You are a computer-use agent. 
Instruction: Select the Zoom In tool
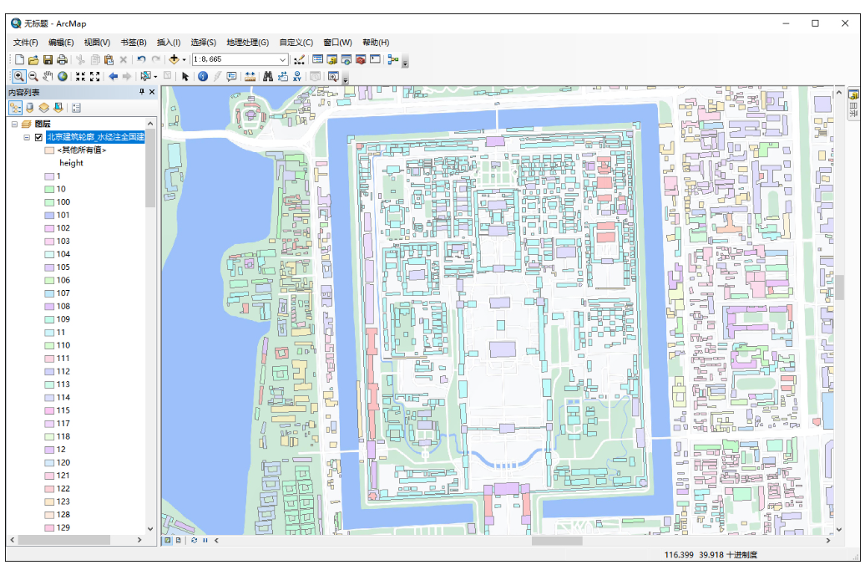point(18,76)
